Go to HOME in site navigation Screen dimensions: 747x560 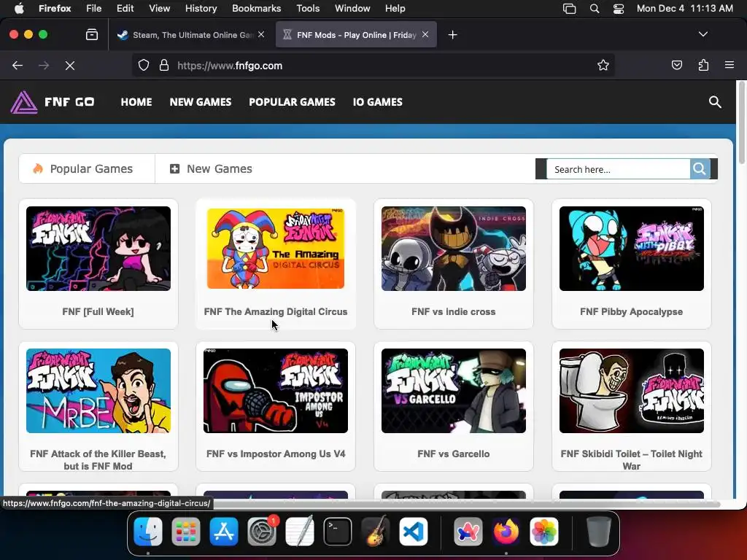pos(136,102)
